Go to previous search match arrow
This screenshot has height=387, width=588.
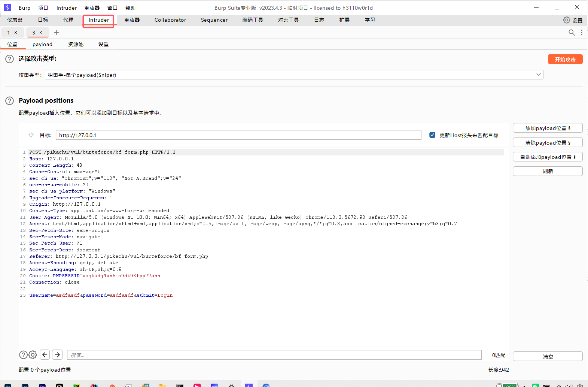click(45, 354)
